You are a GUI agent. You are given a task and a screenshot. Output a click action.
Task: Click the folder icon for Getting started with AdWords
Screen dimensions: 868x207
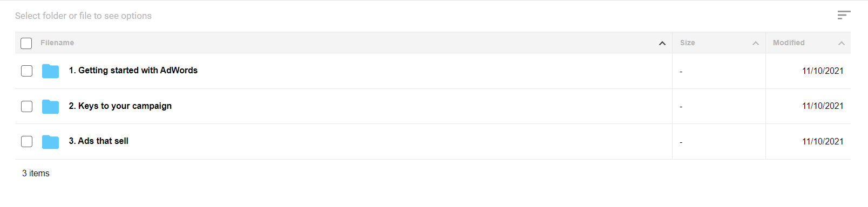[x=50, y=71]
